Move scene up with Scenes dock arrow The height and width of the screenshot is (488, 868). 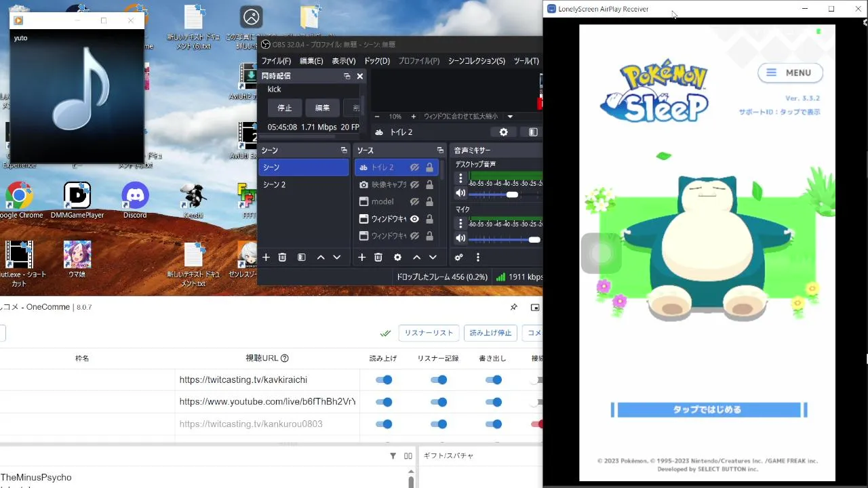[x=321, y=258]
